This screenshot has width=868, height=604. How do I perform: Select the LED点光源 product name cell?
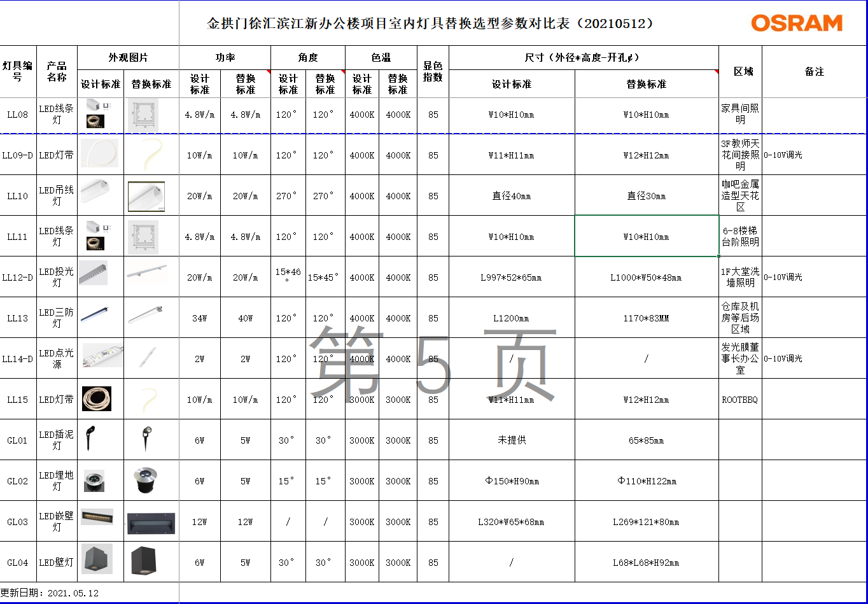[x=57, y=358]
